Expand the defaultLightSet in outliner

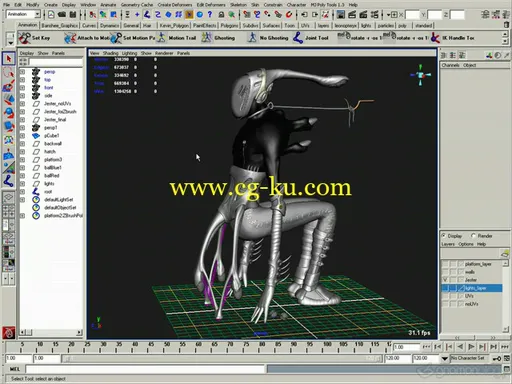coord(22,200)
